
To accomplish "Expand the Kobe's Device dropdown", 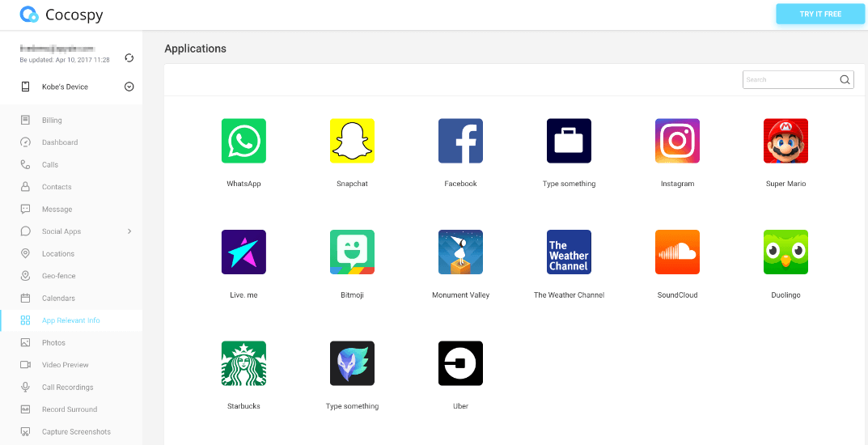I will coord(129,87).
